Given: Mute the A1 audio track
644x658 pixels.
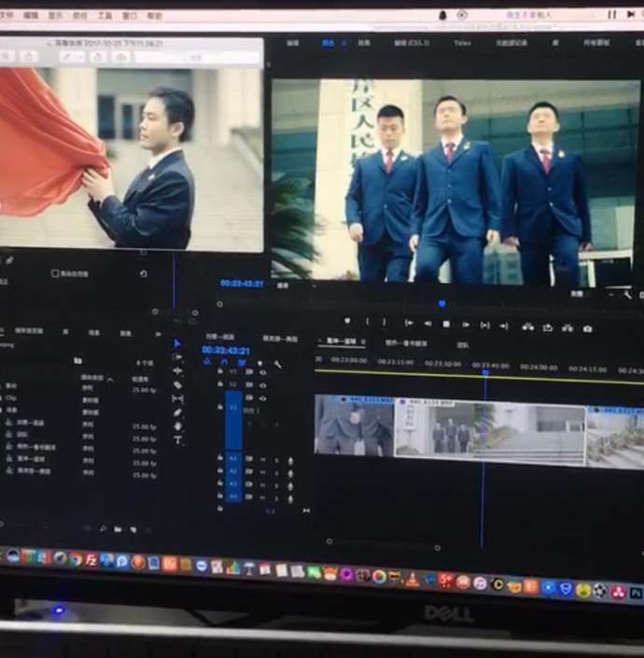Looking at the screenshot, I should pyautogui.click(x=263, y=460).
